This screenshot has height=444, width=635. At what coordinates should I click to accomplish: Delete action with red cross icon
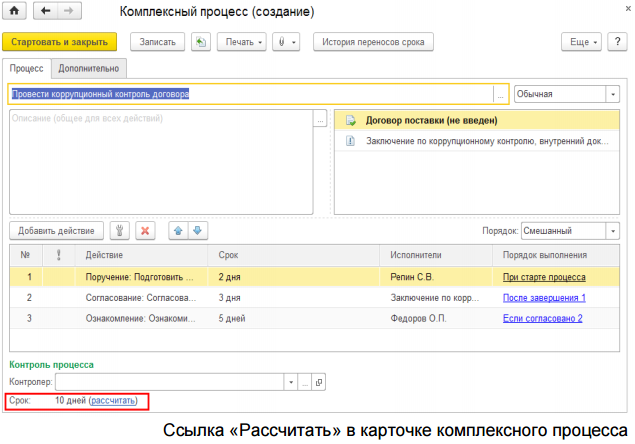click(x=145, y=231)
